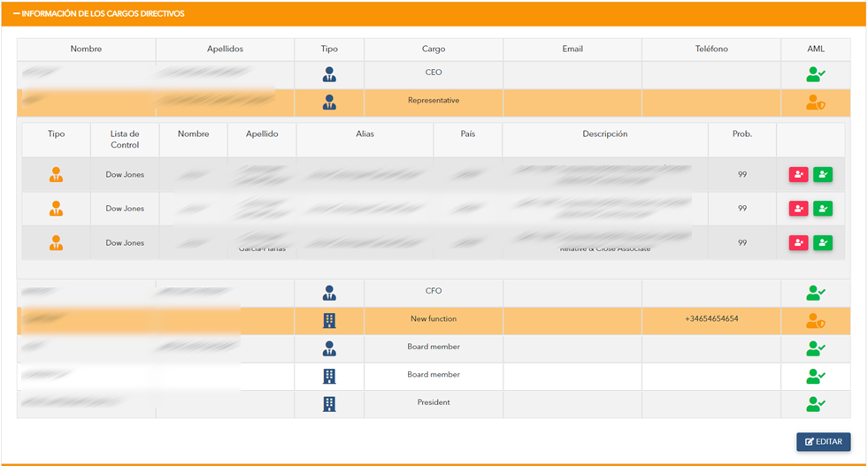868x466 pixels.
Task: Click the person type icon in the Representative row
Action: [329, 103]
